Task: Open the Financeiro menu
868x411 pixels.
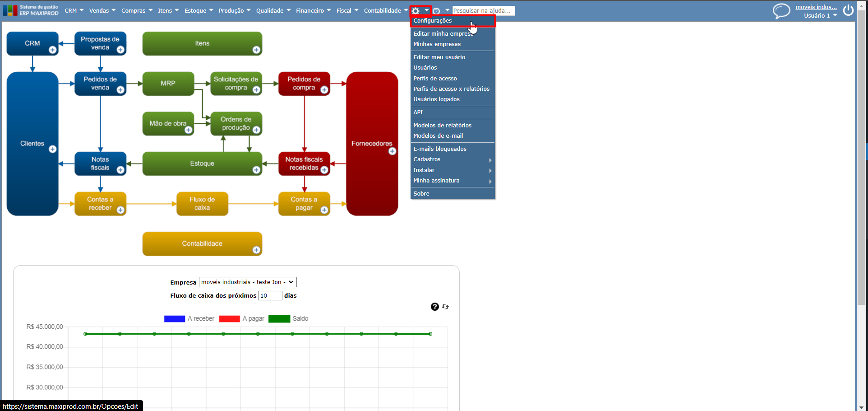Action: 313,10
